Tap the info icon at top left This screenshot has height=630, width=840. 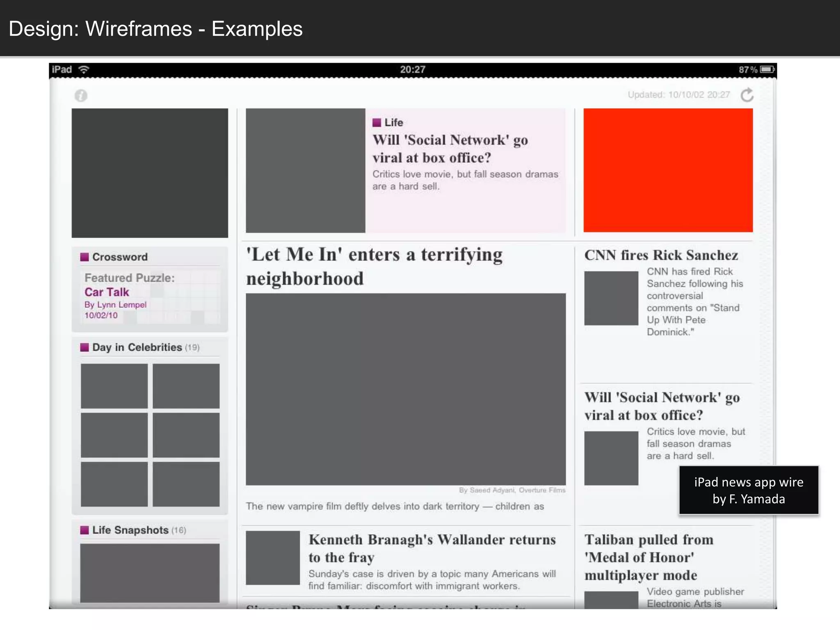pos(81,96)
